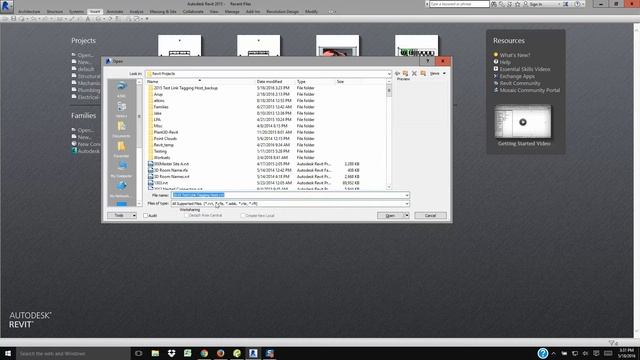Select the Families folder in list
The image size is (640, 360).
pos(161,107)
